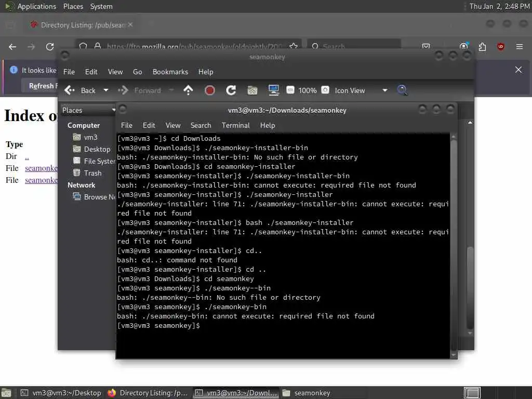Image resolution: width=532 pixels, height=399 pixels.
Task: Open the uBlock Origin extension icon
Action: [x=500, y=46]
